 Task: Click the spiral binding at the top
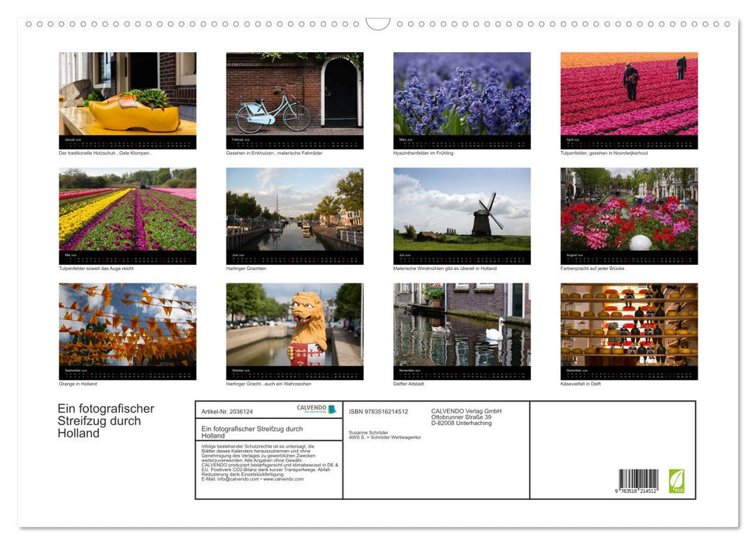pyautogui.click(x=378, y=24)
